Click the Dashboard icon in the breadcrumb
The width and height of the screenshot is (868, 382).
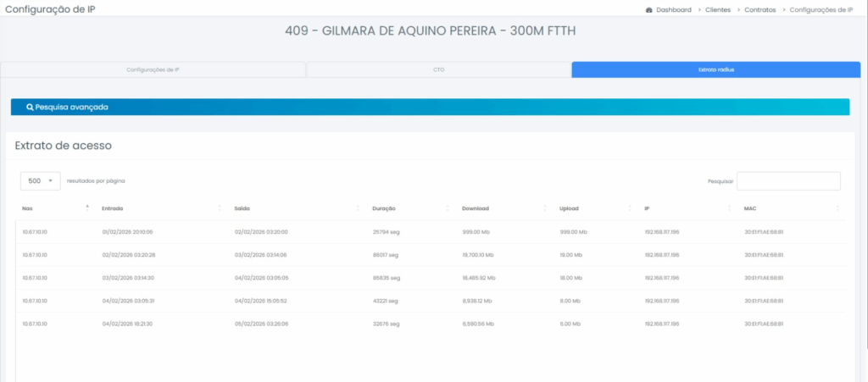(x=648, y=10)
